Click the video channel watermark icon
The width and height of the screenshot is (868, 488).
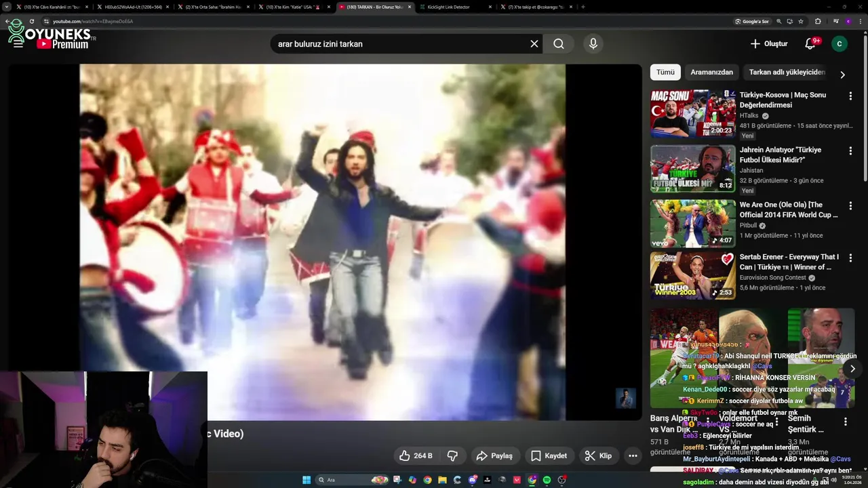(625, 398)
